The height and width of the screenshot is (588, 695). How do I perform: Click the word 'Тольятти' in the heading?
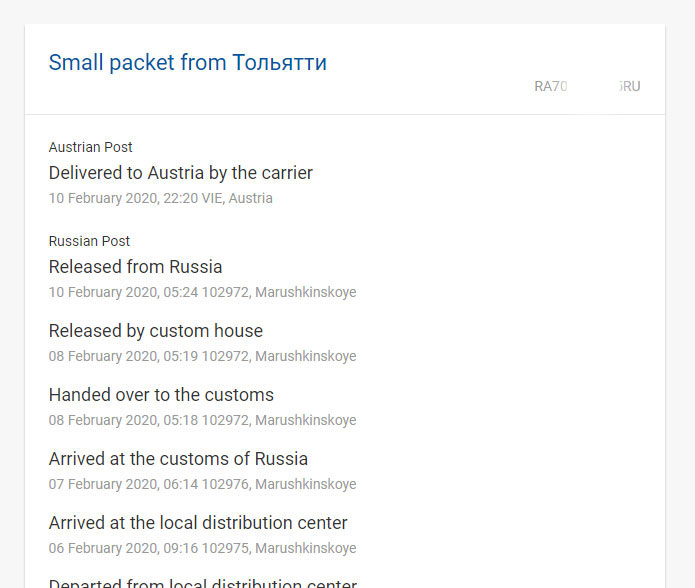pyautogui.click(x=279, y=62)
